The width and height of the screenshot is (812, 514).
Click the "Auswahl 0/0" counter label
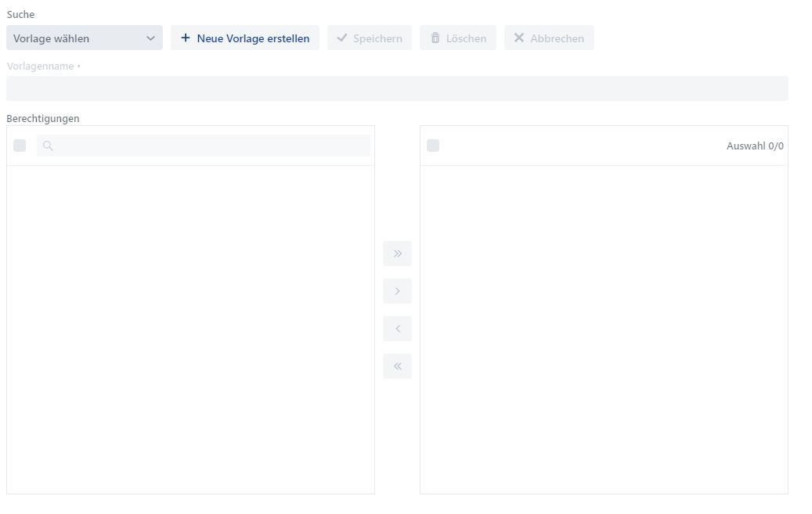point(754,146)
